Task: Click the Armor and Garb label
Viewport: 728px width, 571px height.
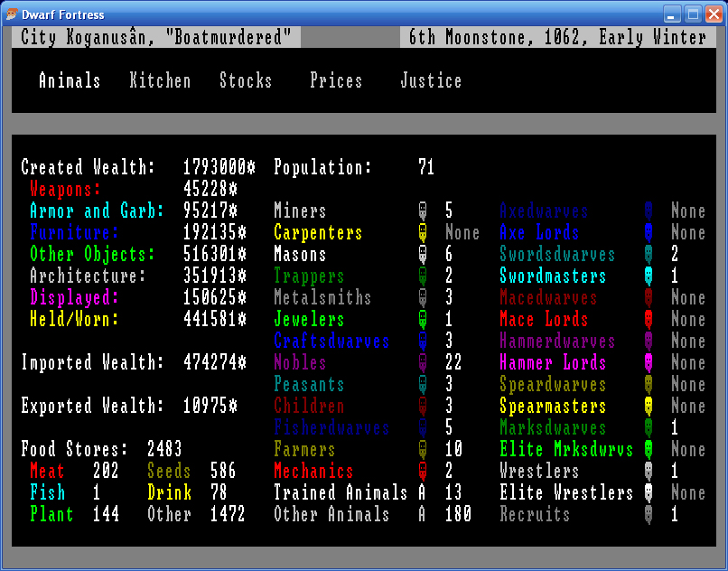Action: coord(97,211)
